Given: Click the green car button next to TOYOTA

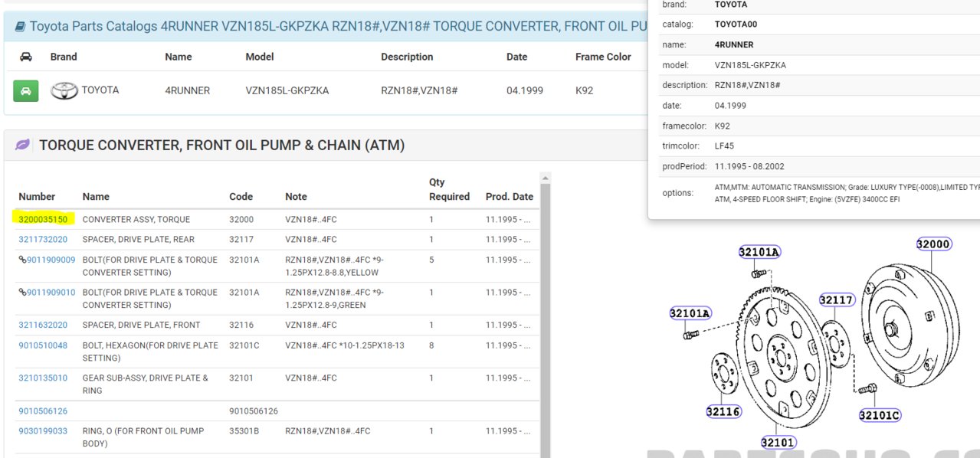Looking at the screenshot, I should pyautogui.click(x=25, y=90).
